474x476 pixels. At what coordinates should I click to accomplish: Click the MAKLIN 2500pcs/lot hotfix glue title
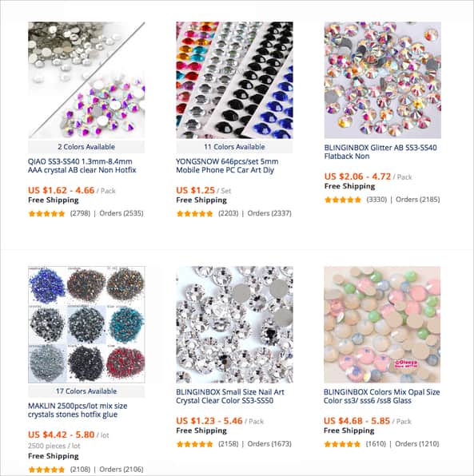click(x=78, y=411)
